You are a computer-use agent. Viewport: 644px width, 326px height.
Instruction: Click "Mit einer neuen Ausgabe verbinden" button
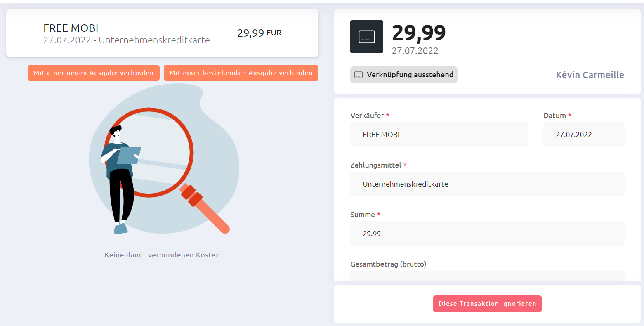pos(94,73)
